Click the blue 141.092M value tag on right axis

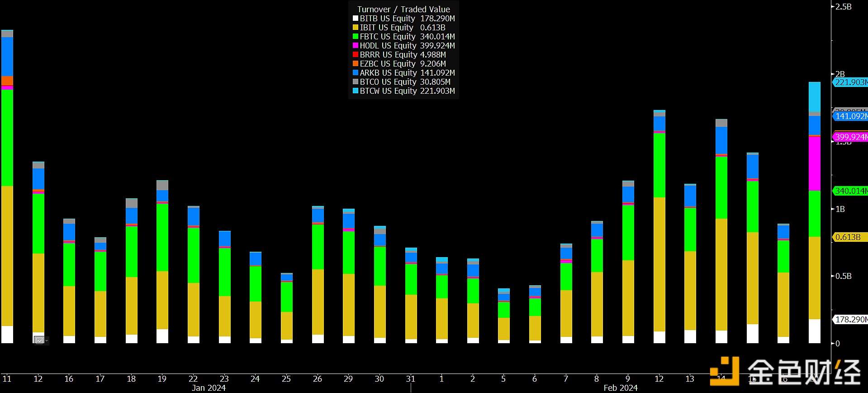point(850,116)
